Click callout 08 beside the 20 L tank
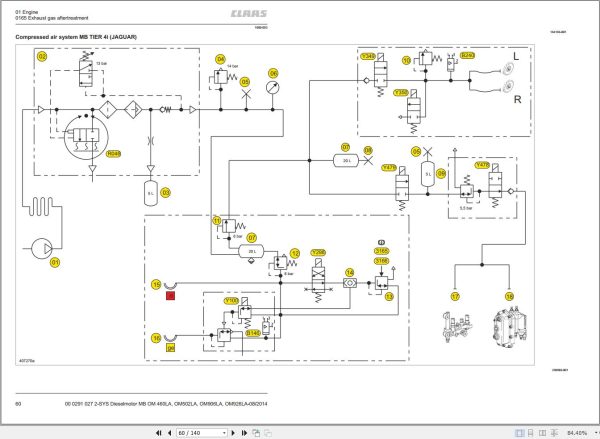This screenshot has width=600, height=439. (368, 150)
